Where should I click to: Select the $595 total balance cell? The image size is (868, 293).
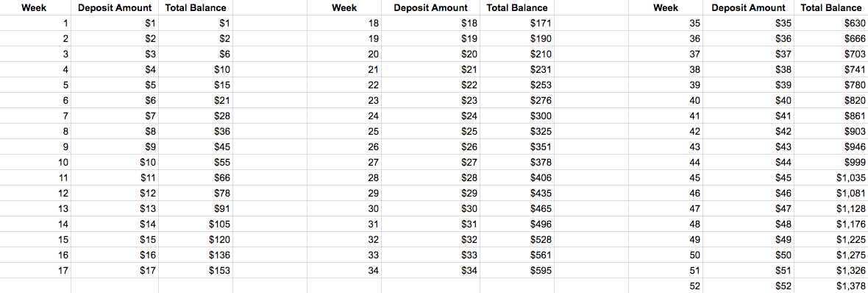[516, 271]
